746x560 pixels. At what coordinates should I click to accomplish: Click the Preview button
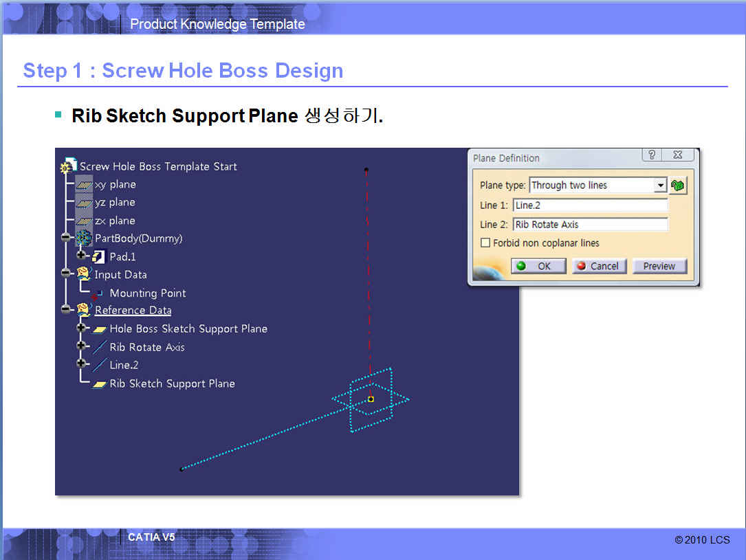(x=659, y=266)
